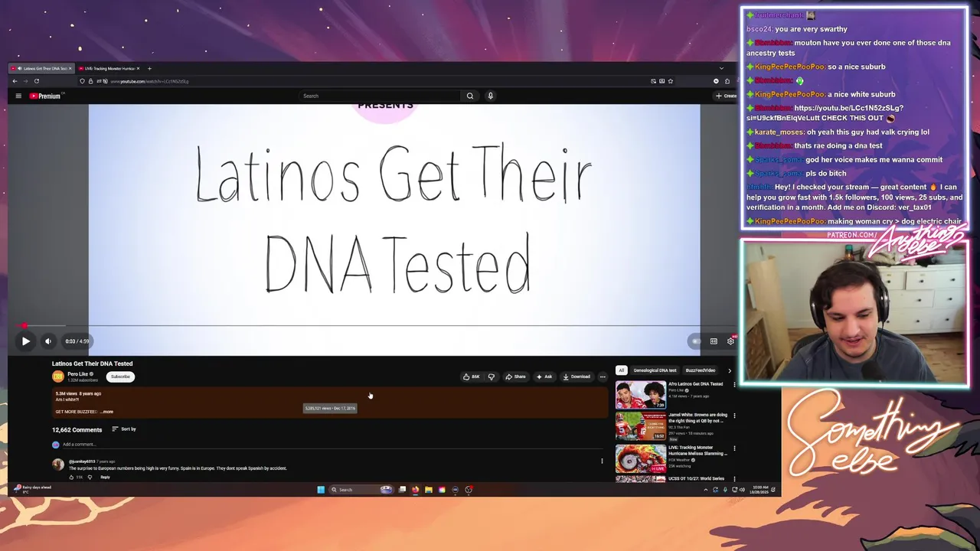Focus the YouTube search box
This screenshot has height=551, width=980.
tap(381, 96)
